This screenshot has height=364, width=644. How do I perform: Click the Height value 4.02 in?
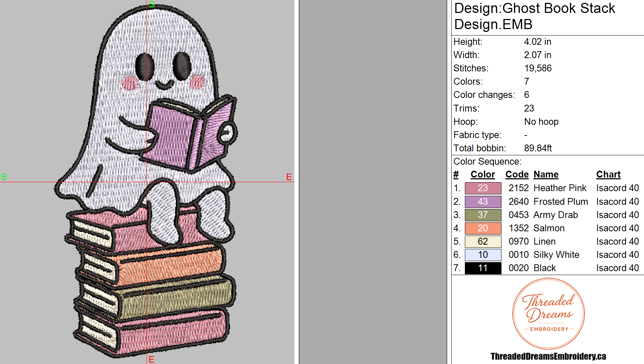click(537, 42)
